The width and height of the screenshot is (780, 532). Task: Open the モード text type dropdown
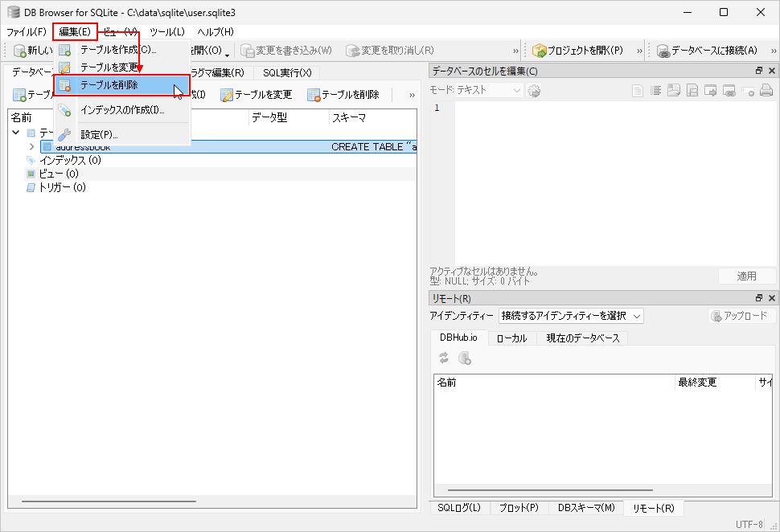(489, 91)
